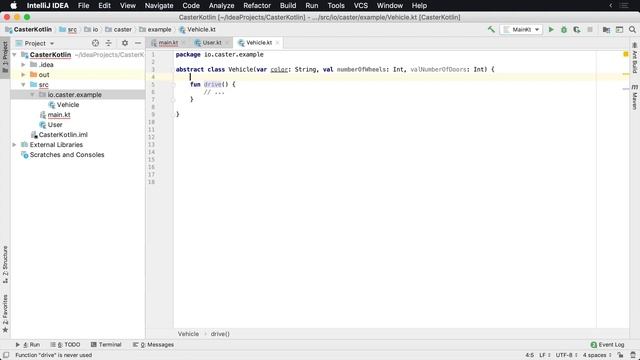
Task: Collapse the io.caster.example package
Action: point(32,95)
